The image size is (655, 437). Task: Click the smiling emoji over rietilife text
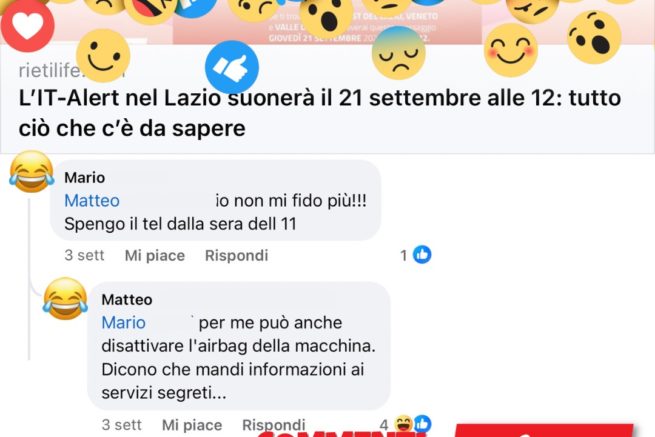point(103,56)
